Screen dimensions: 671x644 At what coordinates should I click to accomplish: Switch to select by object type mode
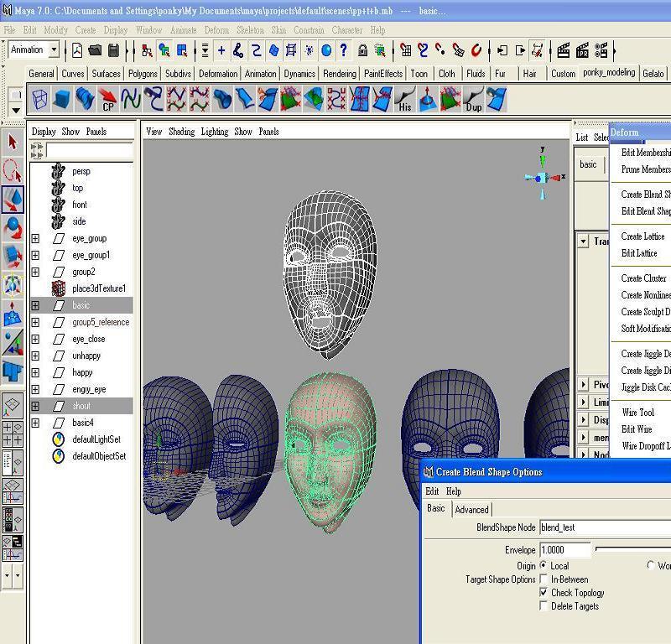click(164, 51)
